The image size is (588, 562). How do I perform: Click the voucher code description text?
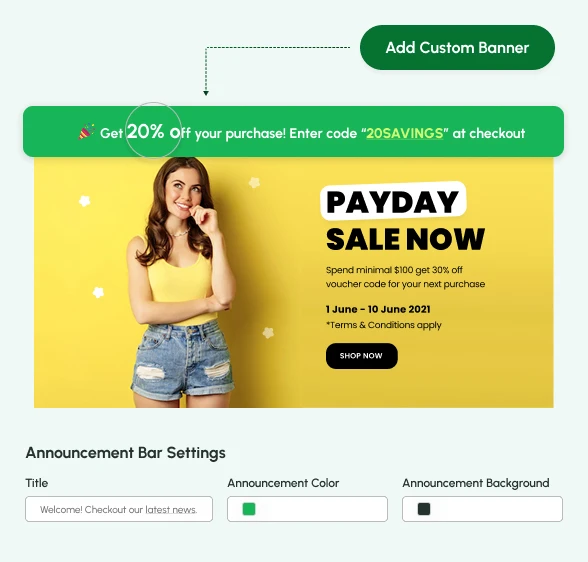pos(405,277)
